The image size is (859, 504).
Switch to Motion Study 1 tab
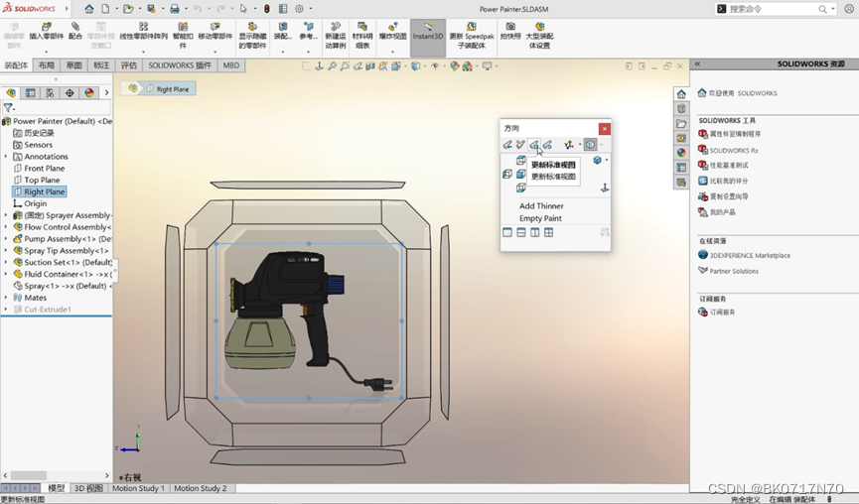tap(138, 488)
